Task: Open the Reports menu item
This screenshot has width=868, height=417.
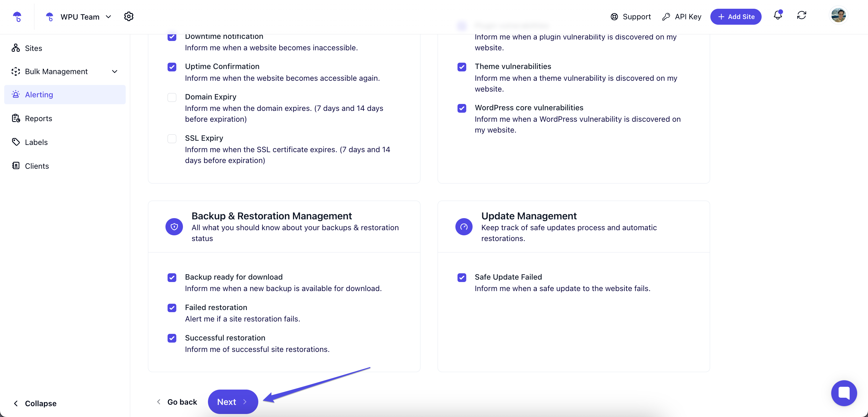Action: 65,118
